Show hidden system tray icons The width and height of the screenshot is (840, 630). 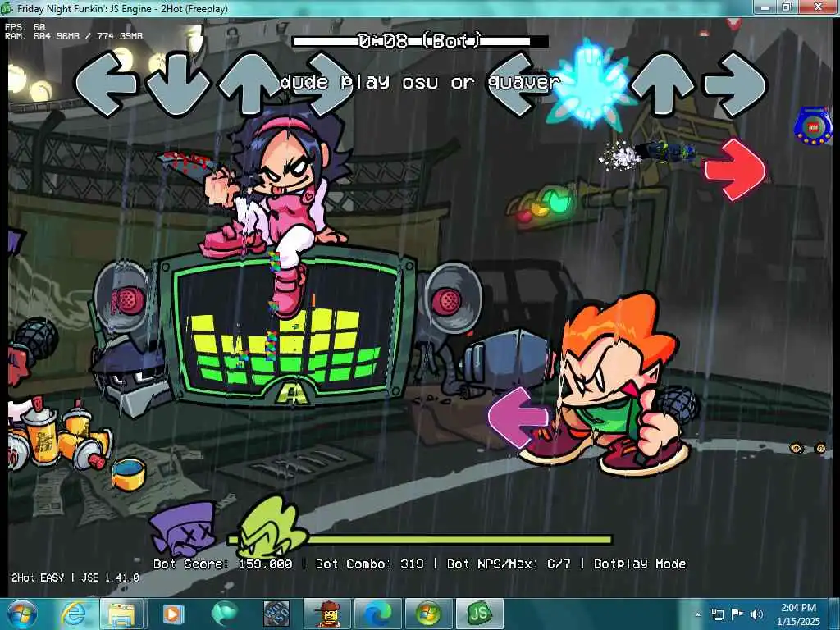tap(697, 614)
